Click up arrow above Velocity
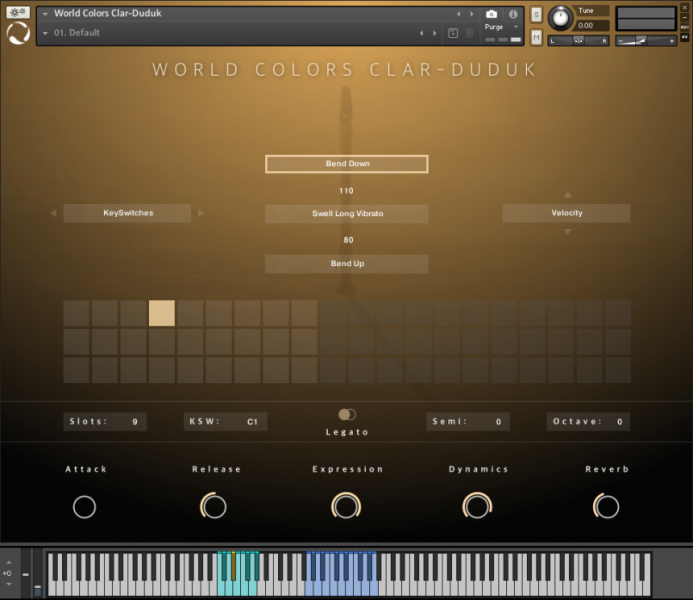693x600 pixels. (x=567, y=195)
